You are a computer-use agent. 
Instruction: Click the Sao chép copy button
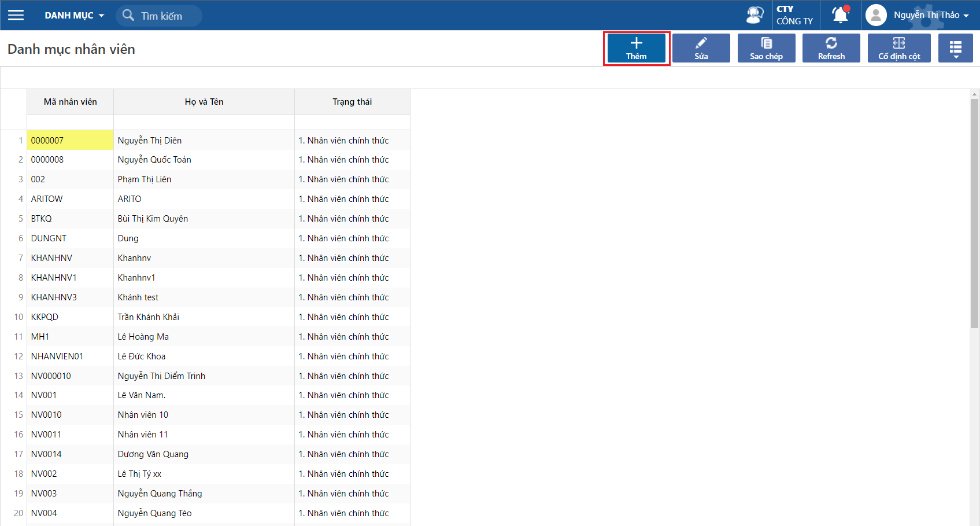(766, 48)
